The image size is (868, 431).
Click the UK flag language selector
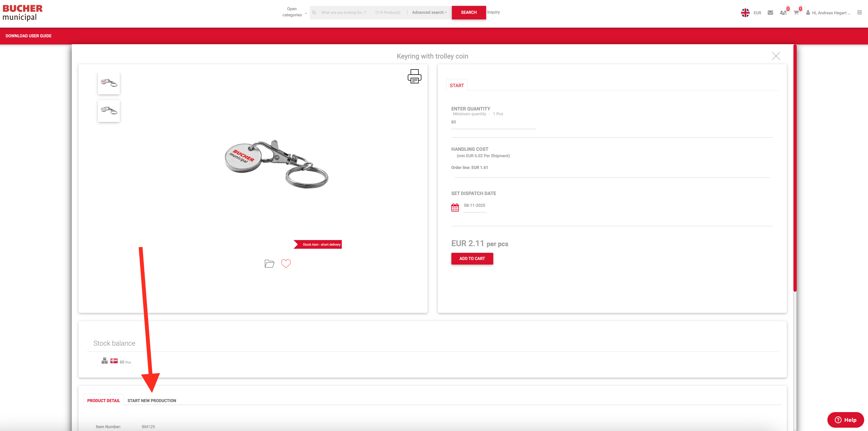(x=745, y=13)
